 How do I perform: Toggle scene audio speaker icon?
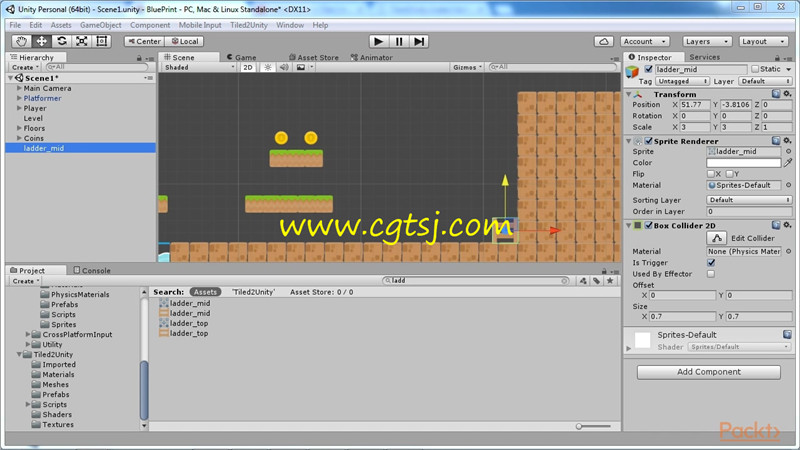284,67
